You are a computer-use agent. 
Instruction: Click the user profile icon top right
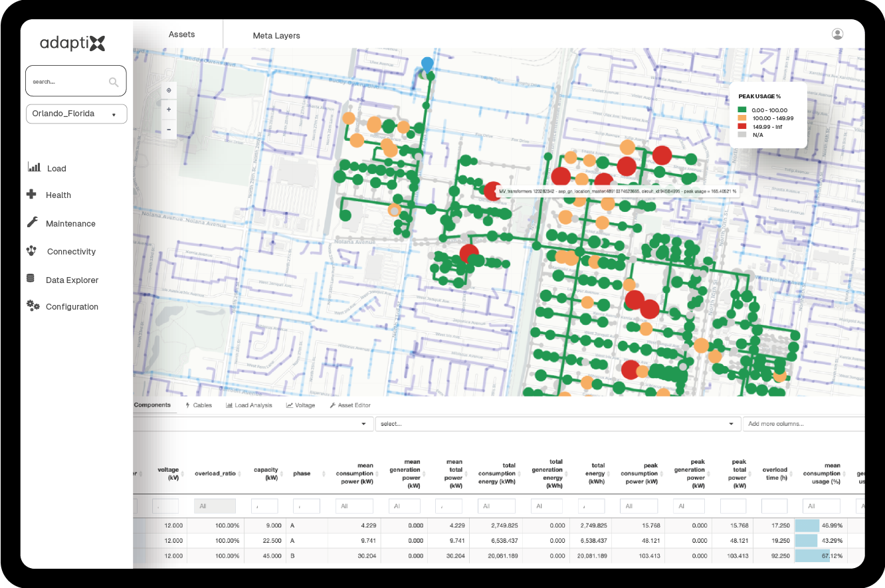[x=838, y=33]
